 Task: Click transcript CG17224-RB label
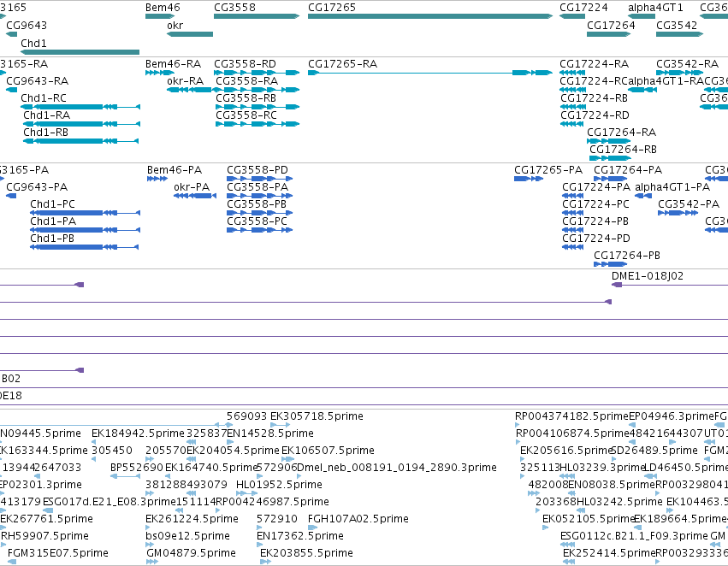pyautogui.click(x=594, y=97)
